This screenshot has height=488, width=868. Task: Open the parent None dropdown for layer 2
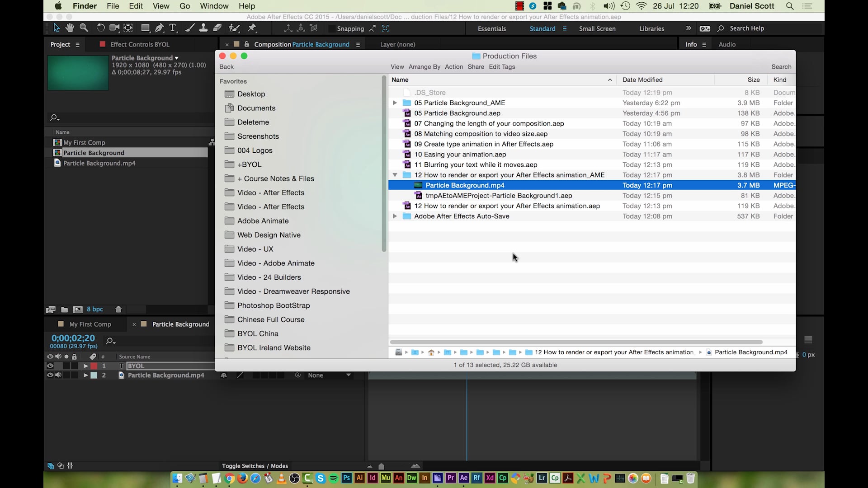point(330,375)
